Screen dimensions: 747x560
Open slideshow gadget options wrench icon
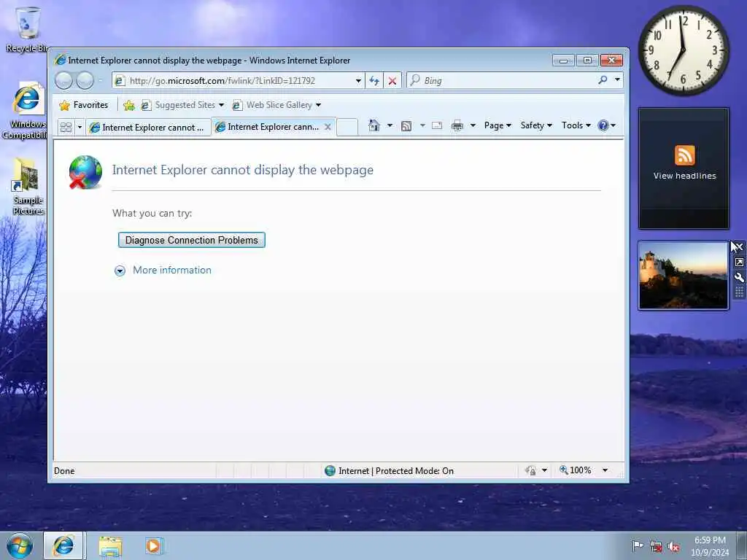tap(739, 278)
